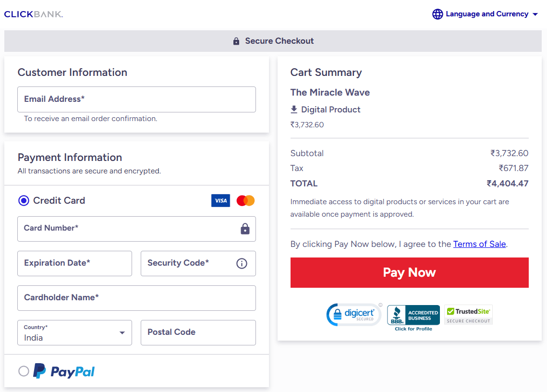Select the PayPal radio button
This screenshot has width=547, height=392.
pyautogui.click(x=24, y=371)
